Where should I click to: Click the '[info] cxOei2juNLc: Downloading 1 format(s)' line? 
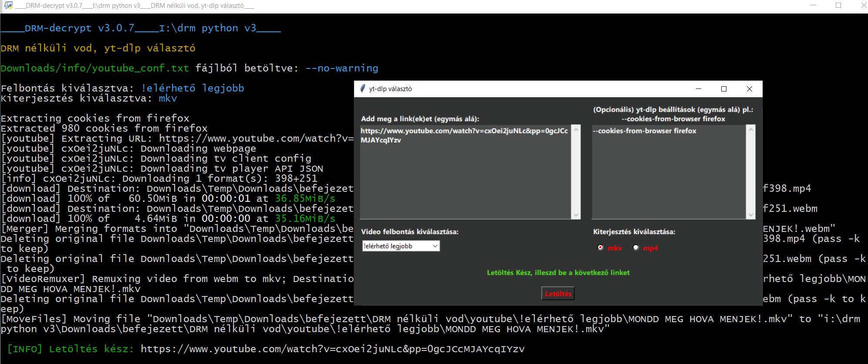click(x=159, y=179)
